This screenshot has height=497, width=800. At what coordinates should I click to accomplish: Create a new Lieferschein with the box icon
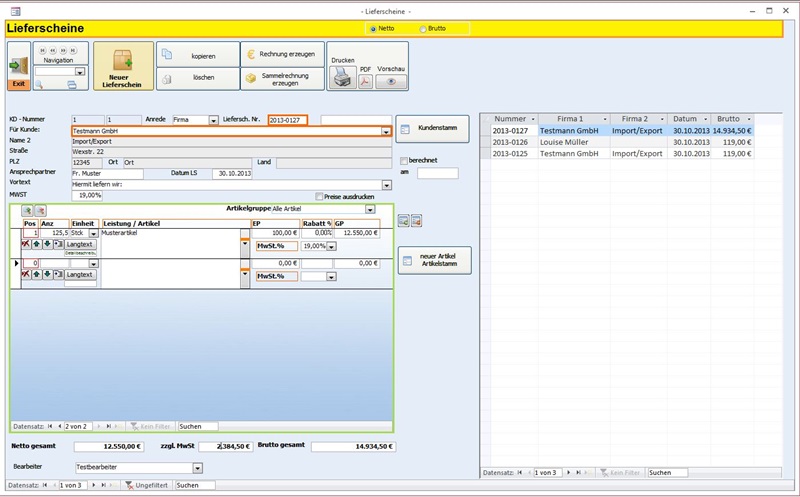coord(123,66)
